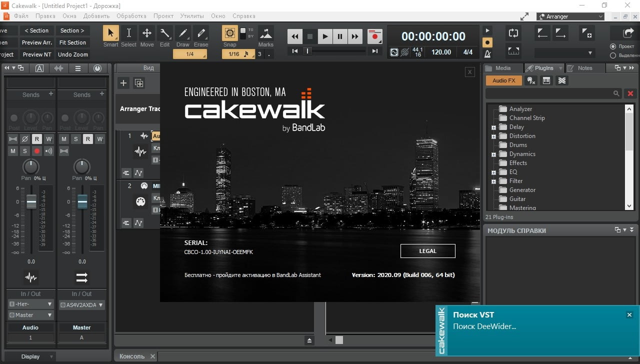
Task: Click the Audio strip Pan knob
Action: pos(31,166)
